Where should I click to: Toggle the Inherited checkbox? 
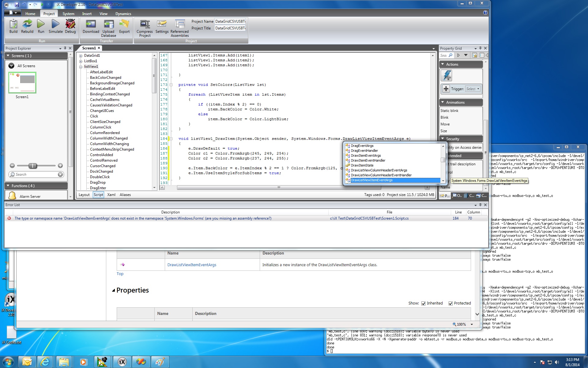tap(423, 303)
